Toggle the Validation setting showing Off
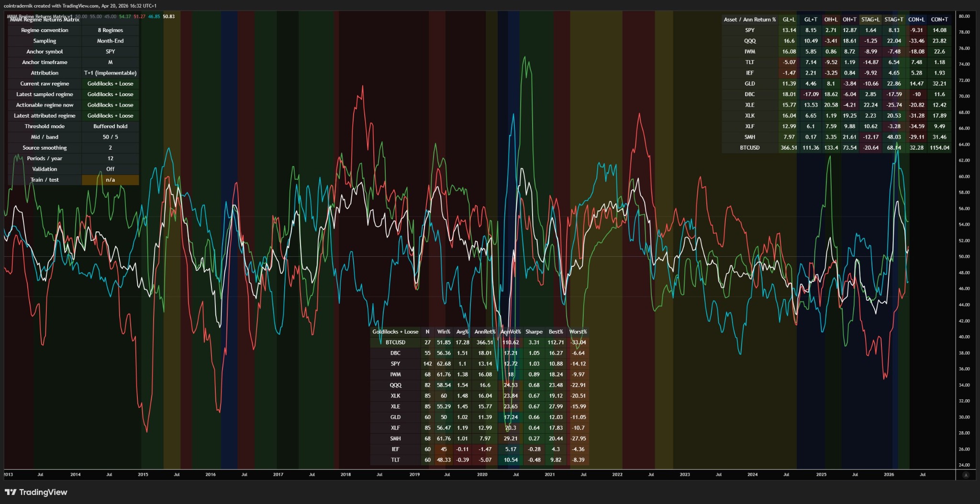The width and height of the screenshot is (980, 504). coord(110,169)
